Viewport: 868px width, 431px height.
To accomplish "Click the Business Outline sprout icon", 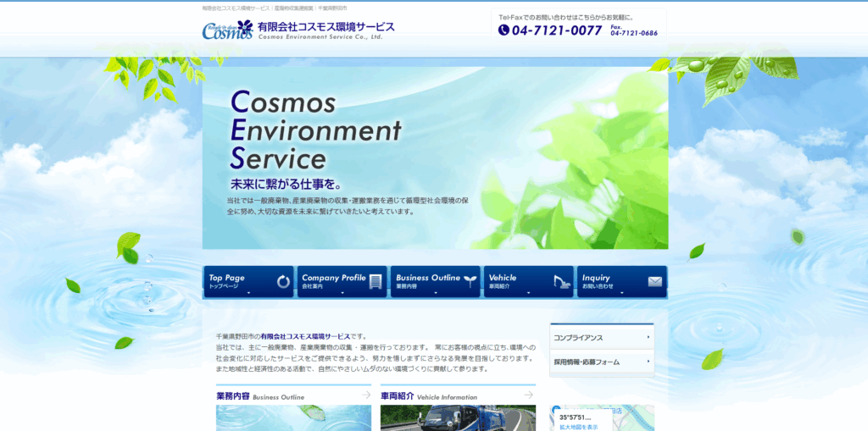I will click(469, 281).
